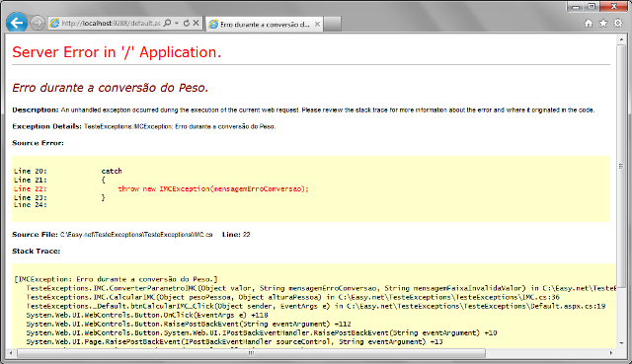Click the 'Button.OnClick(EventArgs e) +118' line

(x=147, y=316)
